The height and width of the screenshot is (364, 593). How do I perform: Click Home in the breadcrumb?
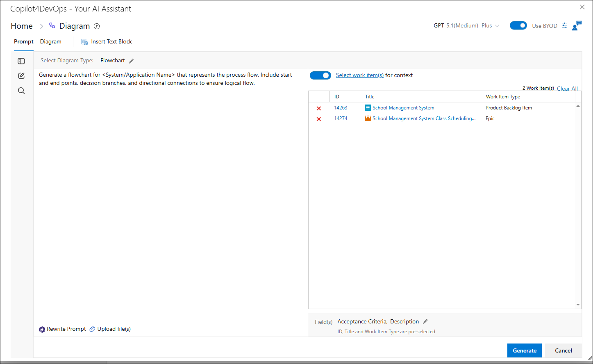pos(22,26)
